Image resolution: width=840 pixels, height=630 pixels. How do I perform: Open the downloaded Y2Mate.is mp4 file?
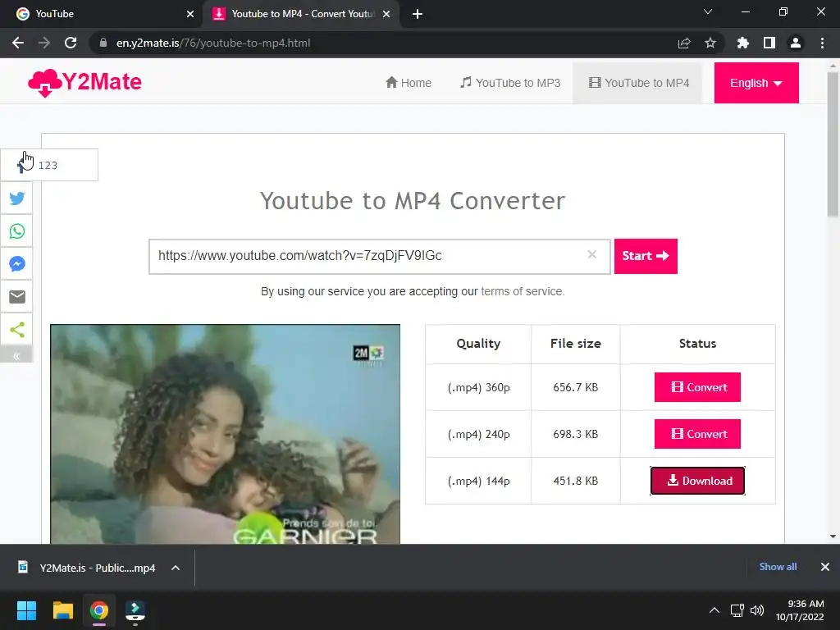pos(87,568)
